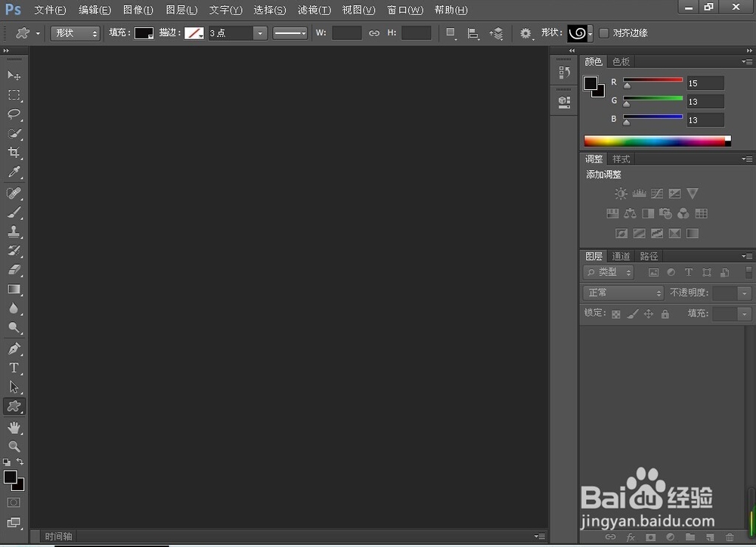Reset default foreground and background colors
Screen dimensions: 756x547
pyautogui.click(x=7, y=462)
